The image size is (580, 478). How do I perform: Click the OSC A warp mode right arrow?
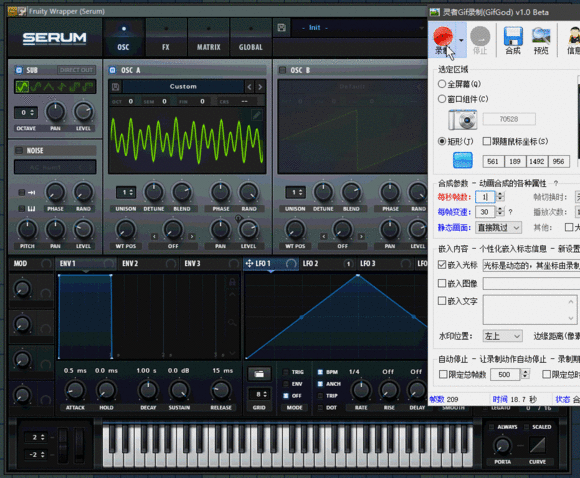pyautogui.click(x=192, y=236)
